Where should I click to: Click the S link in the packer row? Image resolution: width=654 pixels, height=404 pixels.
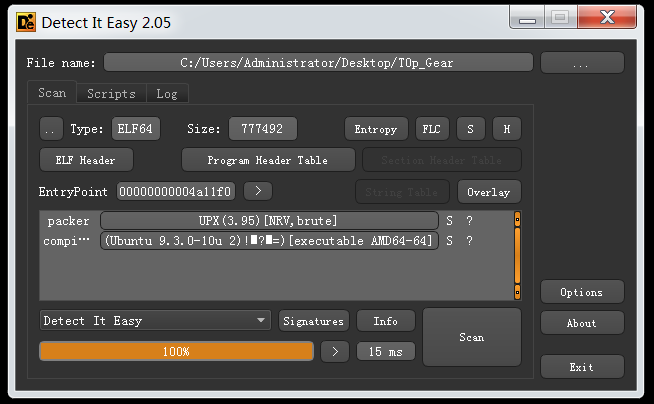[x=449, y=221]
